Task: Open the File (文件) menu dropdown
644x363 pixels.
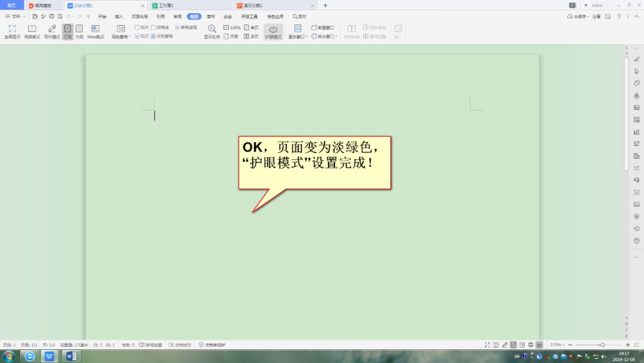Action: pos(16,17)
